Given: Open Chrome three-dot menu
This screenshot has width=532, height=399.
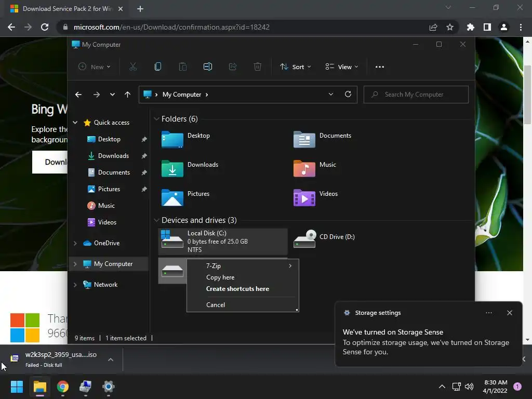Looking at the screenshot, I should [x=521, y=27].
